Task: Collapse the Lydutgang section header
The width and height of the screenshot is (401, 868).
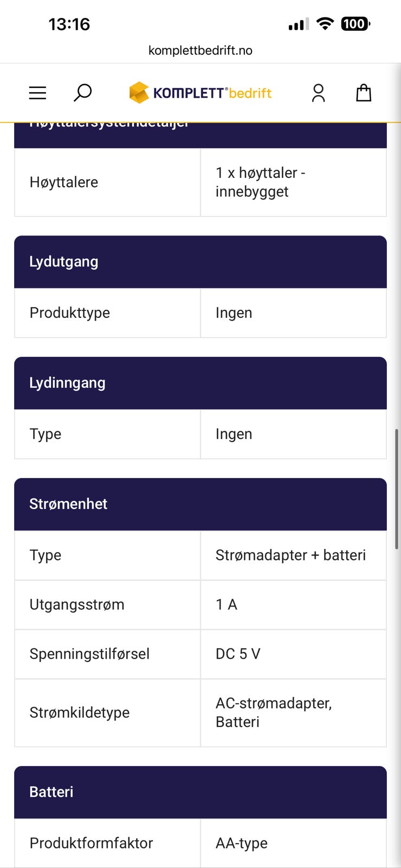Action: [x=200, y=261]
